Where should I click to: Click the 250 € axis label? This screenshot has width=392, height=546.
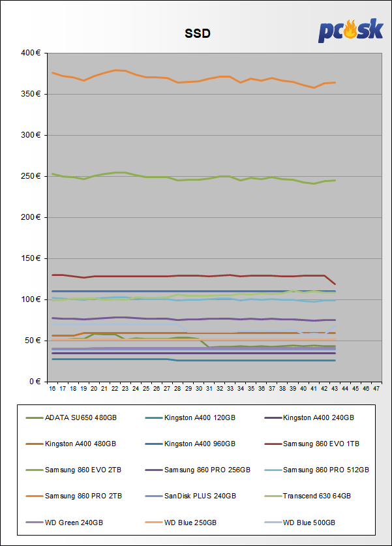(31, 176)
